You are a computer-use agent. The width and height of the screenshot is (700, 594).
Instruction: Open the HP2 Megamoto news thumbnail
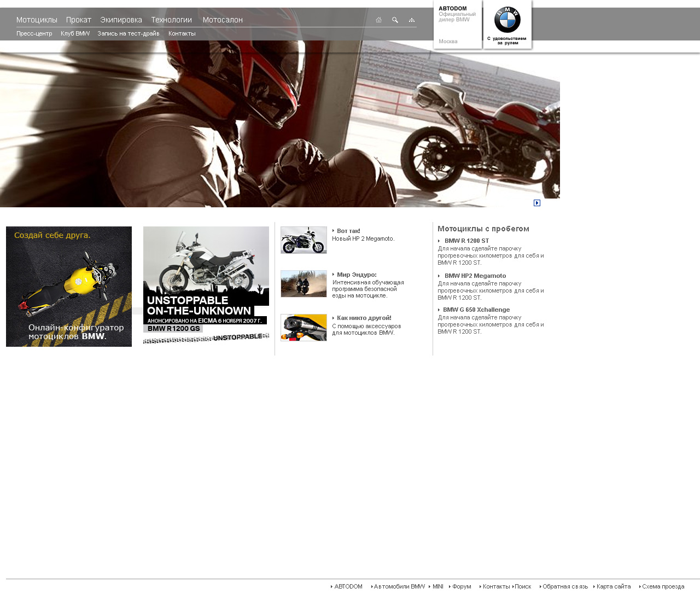coord(304,240)
